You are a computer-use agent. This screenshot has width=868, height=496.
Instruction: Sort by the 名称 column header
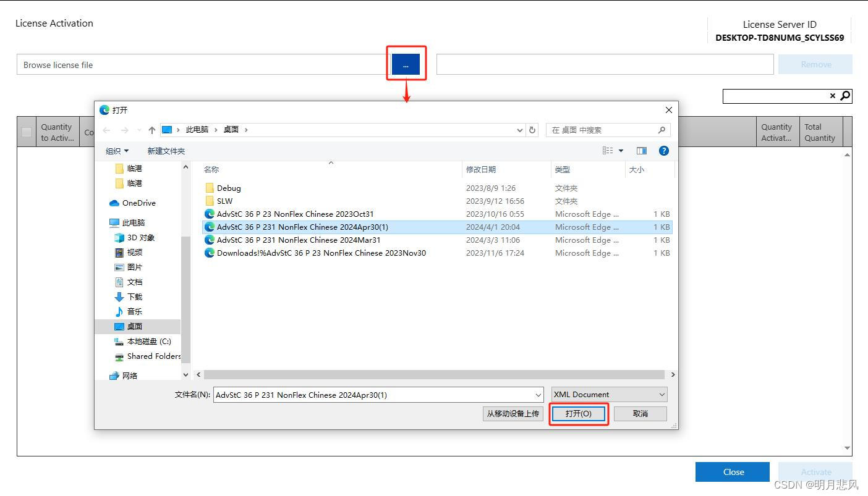point(211,169)
